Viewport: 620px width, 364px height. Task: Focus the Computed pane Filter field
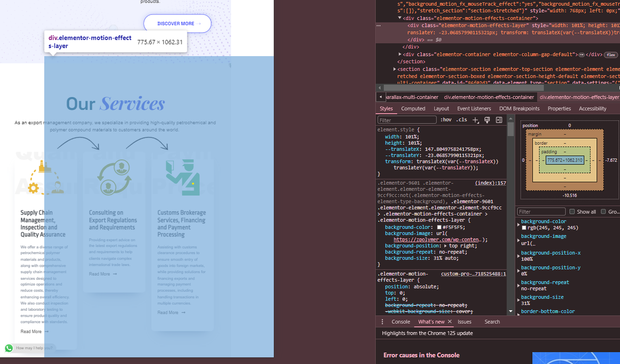(x=541, y=212)
